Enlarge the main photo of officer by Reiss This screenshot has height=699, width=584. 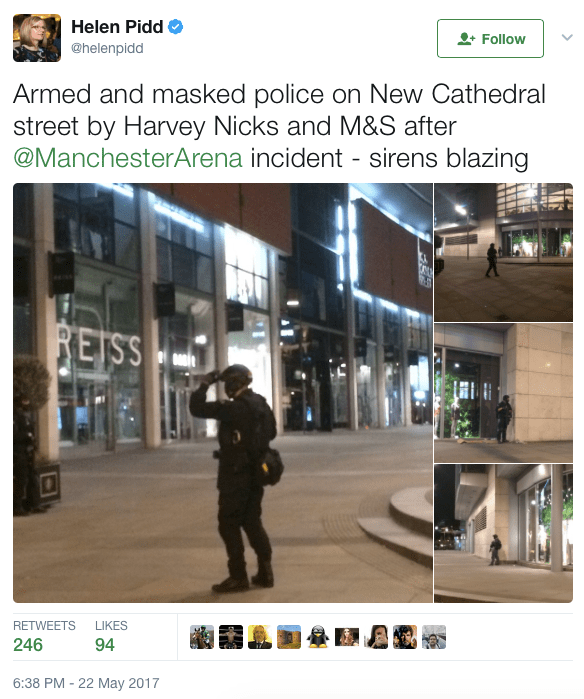tap(223, 393)
